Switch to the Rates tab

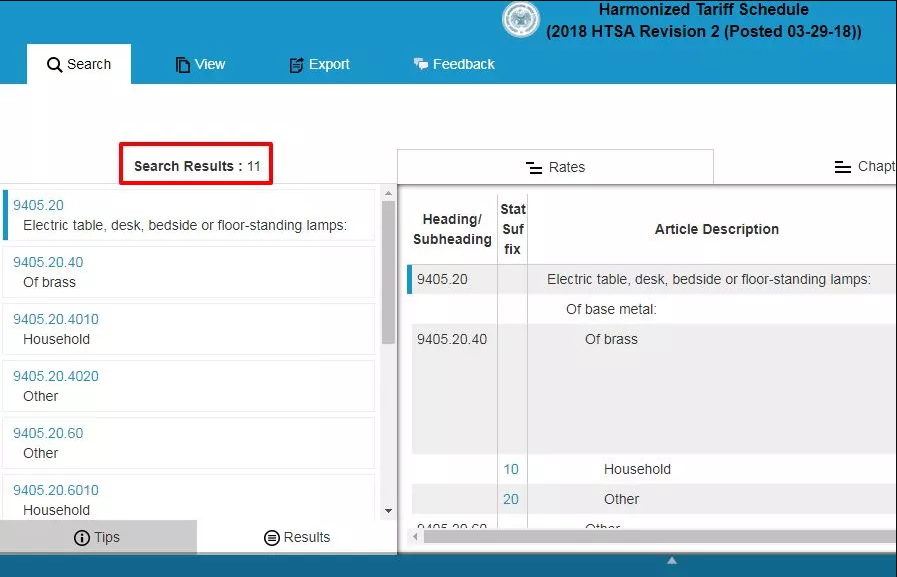click(x=555, y=167)
